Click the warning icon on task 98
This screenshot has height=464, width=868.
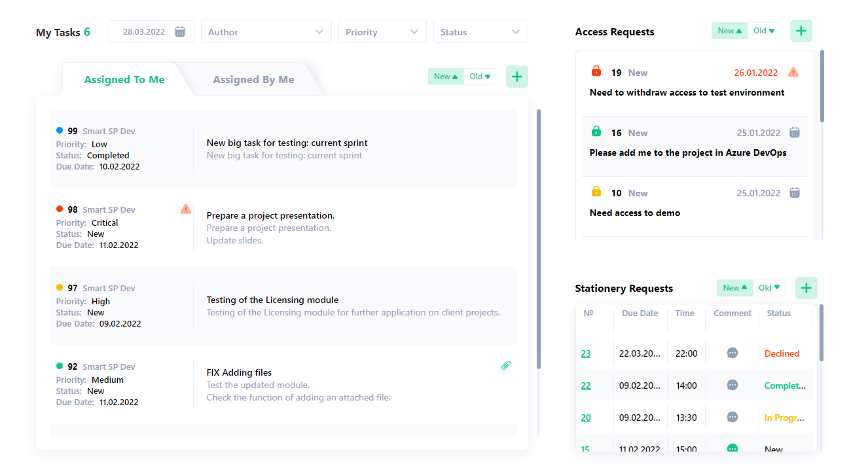click(186, 209)
